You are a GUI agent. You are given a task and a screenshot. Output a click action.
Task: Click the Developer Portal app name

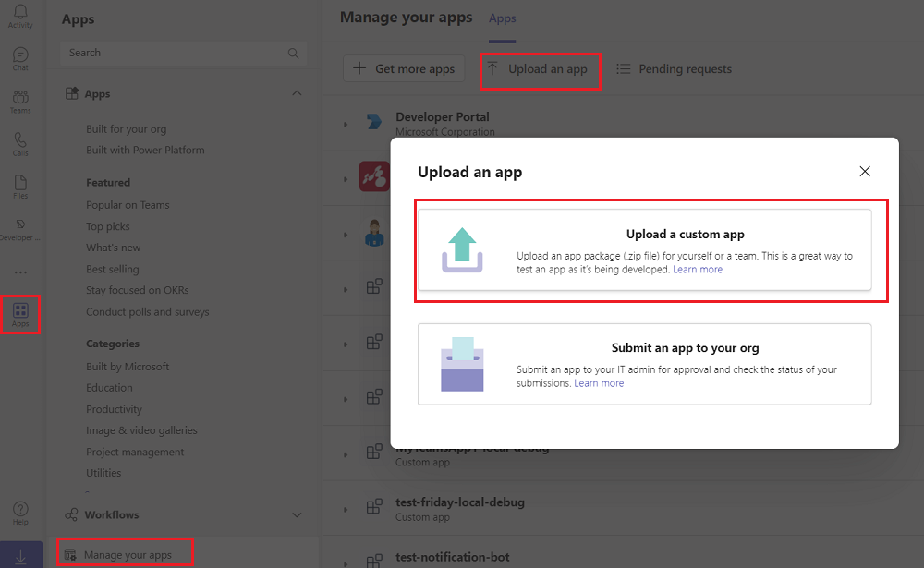(442, 117)
